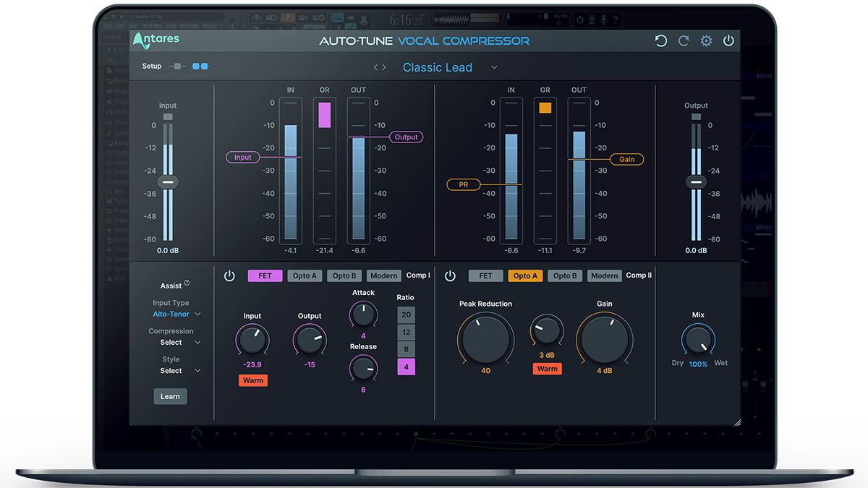Click the microphone icon in FL Studio toolbar

point(604,20)
